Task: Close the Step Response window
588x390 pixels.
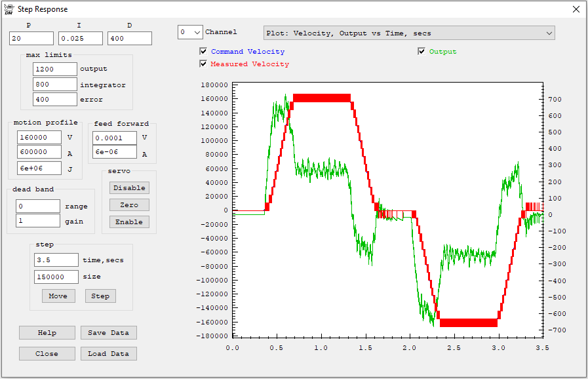Action: (576, 9)
